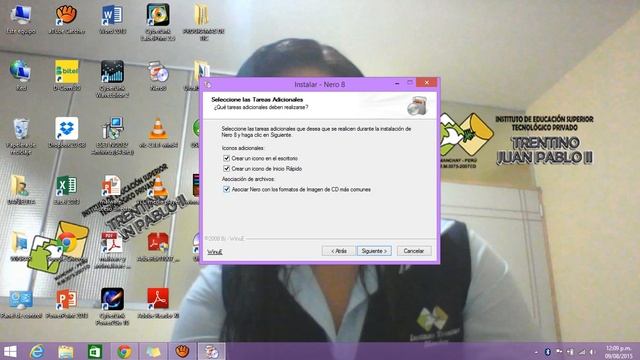Screen dimensions: 640x360
Task: Open CyberLink WaveEditor desktop shortcut
Action: tap(112, 79)
